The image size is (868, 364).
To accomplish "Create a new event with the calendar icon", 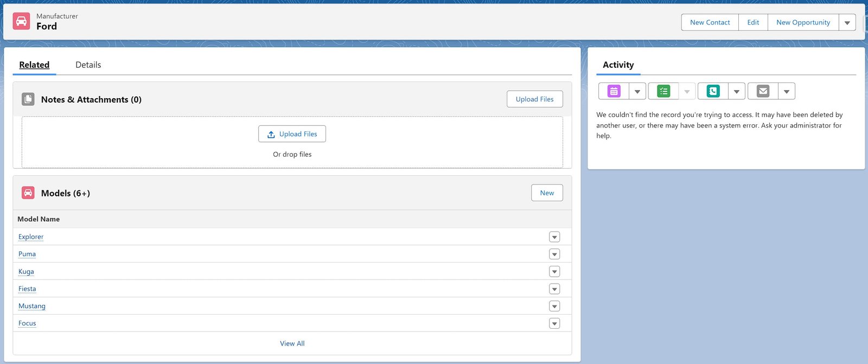I will tap(614, 91).
